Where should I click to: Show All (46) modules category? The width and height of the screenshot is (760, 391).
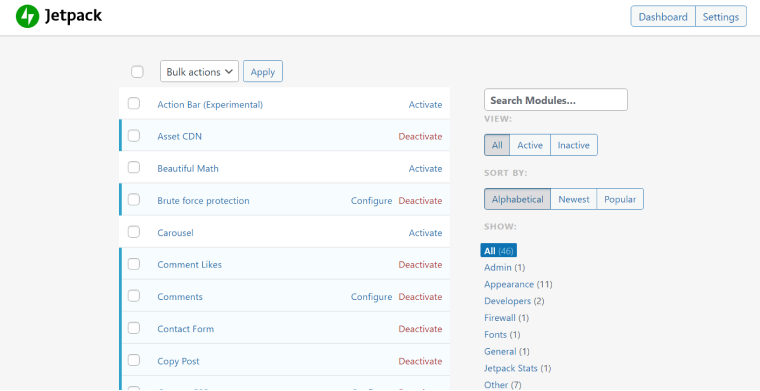click(x=499, y=250)
